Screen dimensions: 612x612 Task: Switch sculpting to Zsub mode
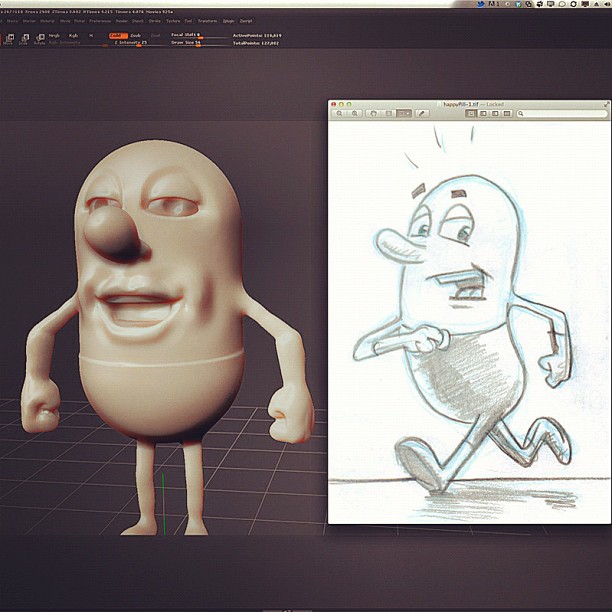pos(135,36)
